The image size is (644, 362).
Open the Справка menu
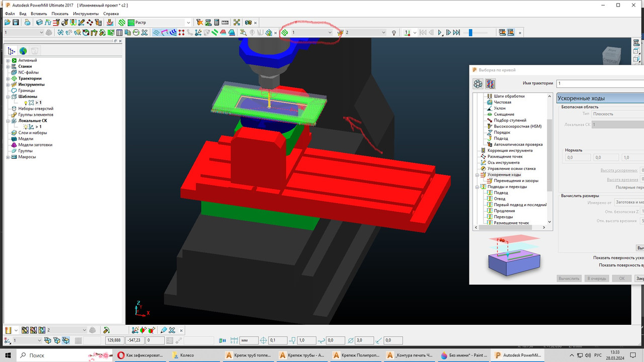(111, 14)
